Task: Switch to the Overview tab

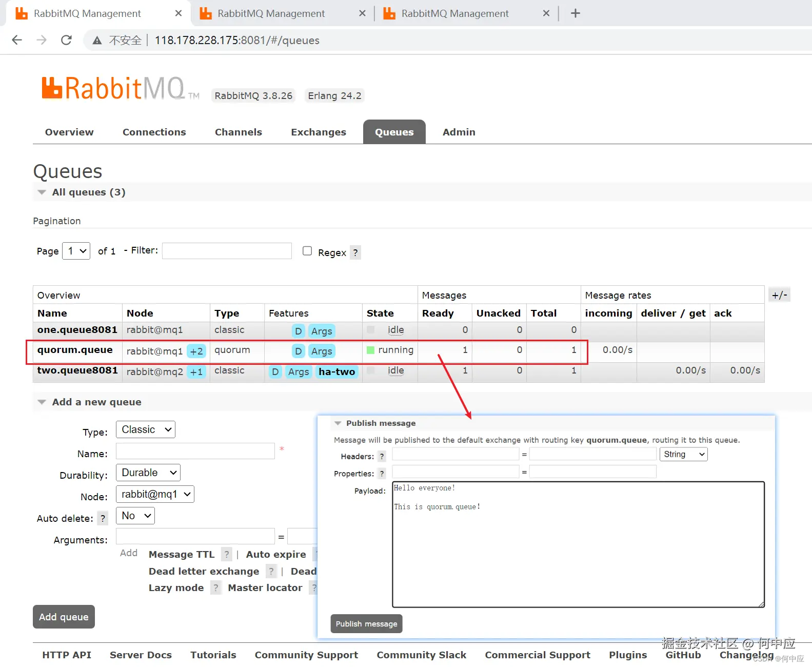Action: [69, 132]
